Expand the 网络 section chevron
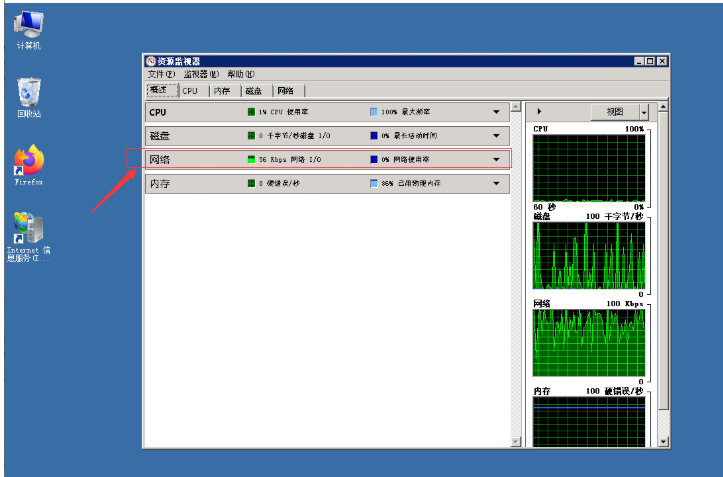723x477 pixels. [x=496, y=160]
